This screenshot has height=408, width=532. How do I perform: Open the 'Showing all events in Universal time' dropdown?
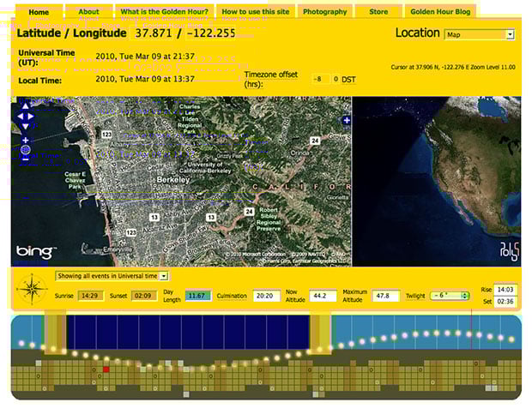point(112,276)
